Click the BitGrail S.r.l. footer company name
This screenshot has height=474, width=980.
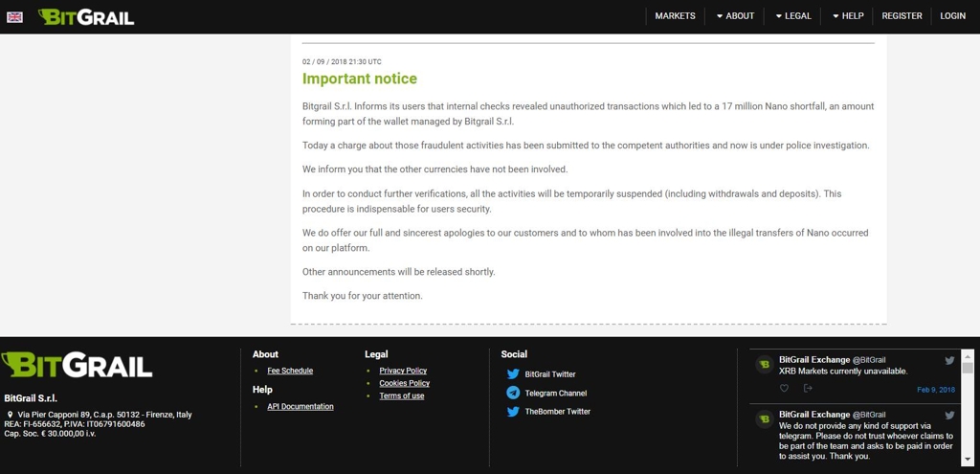click(31, 397)
